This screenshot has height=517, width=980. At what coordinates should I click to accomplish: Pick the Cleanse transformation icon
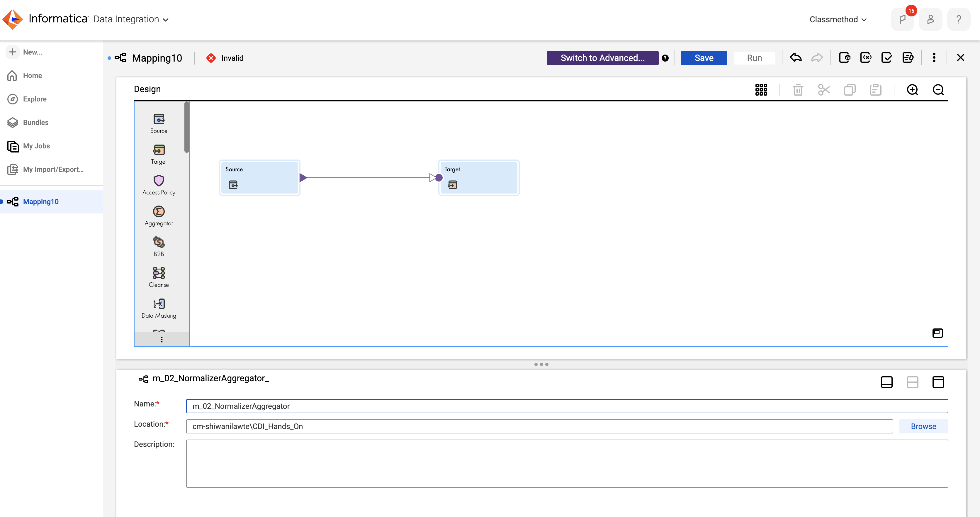tap(159, 273)
